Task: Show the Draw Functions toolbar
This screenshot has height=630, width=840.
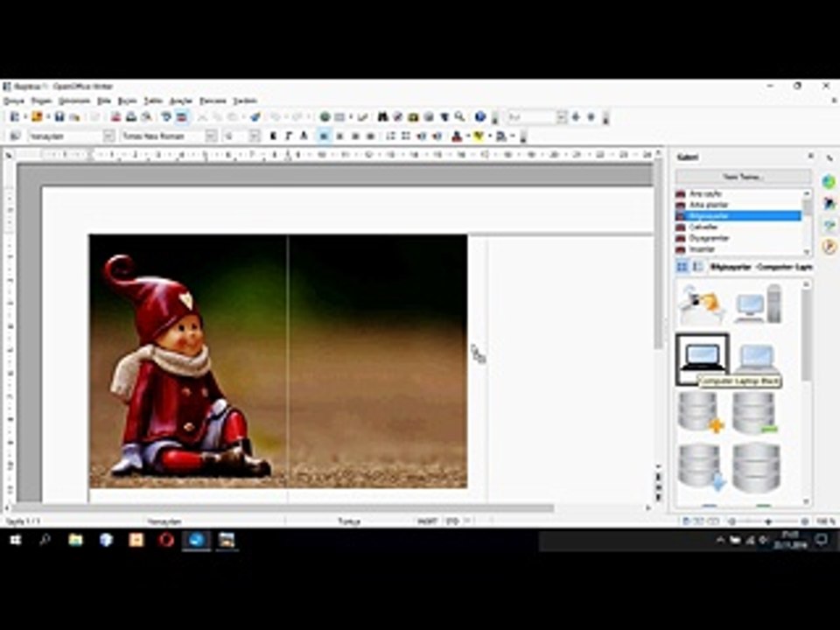Action: [x=363, y=116]
